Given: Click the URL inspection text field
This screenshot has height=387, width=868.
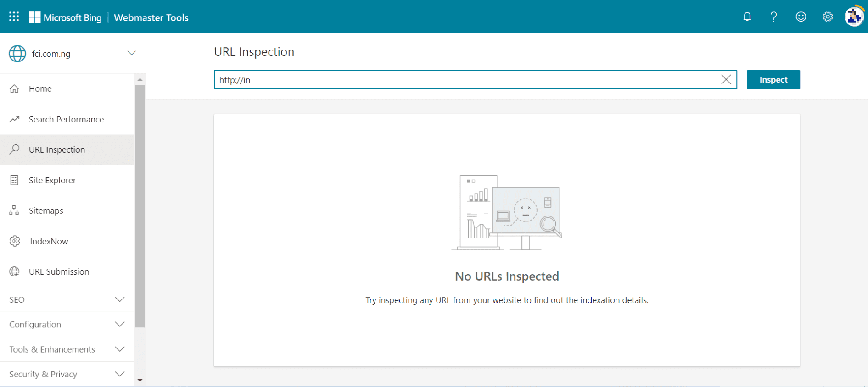Looking at the screenshot, I should (466, 80).
